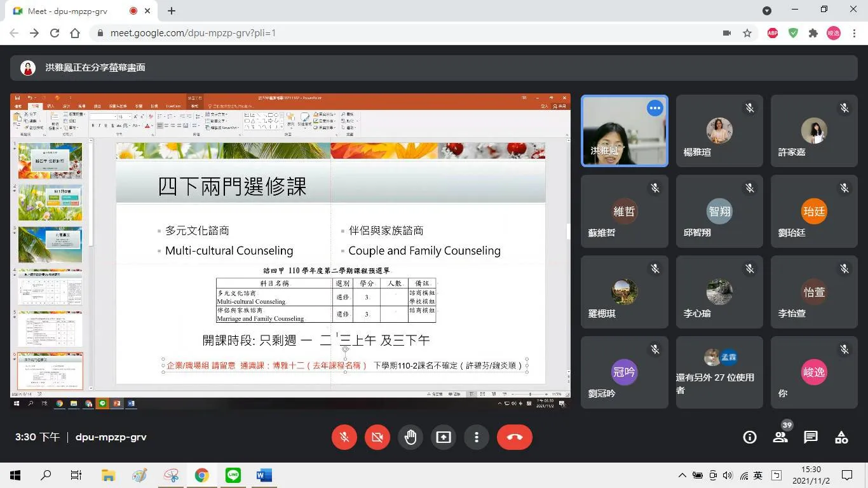The image size is (868, 488).
Task: Open options on 洪雅鳳 video tile
Action: pos(655,108)
